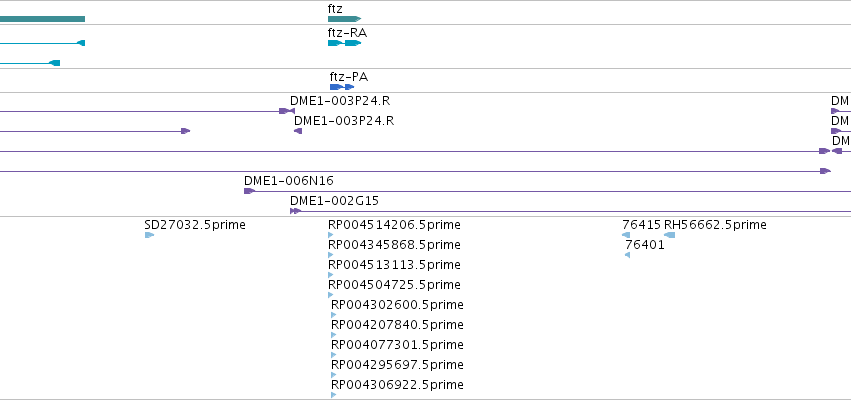Screen dimensions: 851x400
Task: Select the RP004295697.5prime label
Action: pyautogui.click(x=397, y=365)
